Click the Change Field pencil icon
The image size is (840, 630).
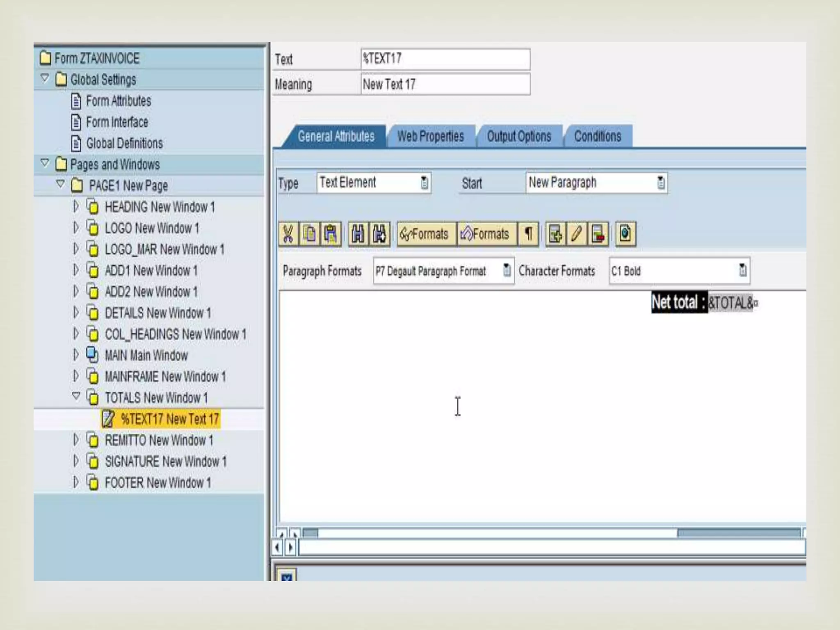pyautogui.click(x=577, y=234)
